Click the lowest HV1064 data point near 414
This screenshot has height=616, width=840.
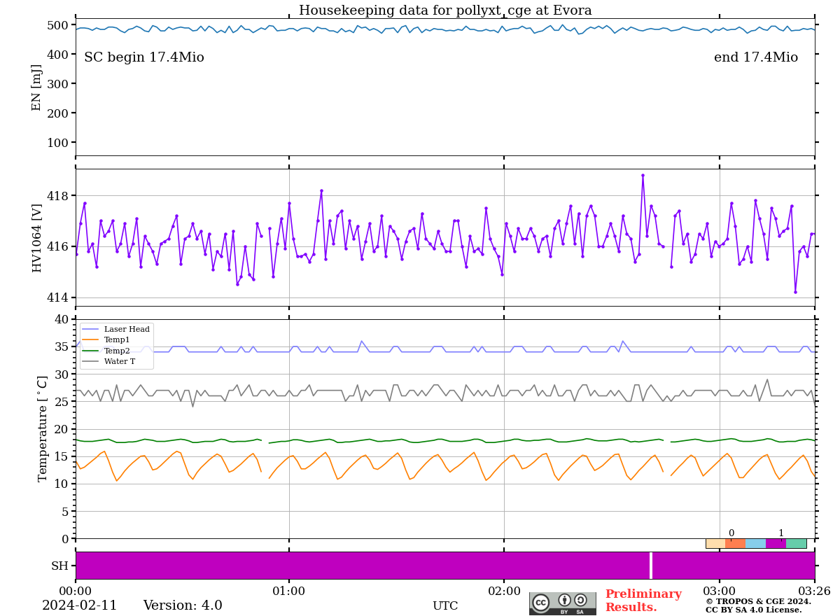pos(795,292)
